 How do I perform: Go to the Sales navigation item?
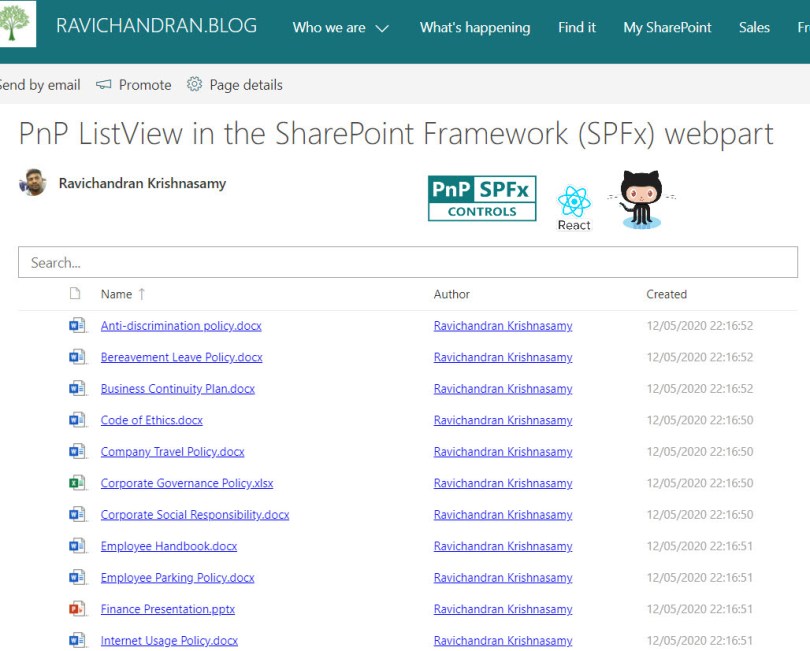[754, 28]
